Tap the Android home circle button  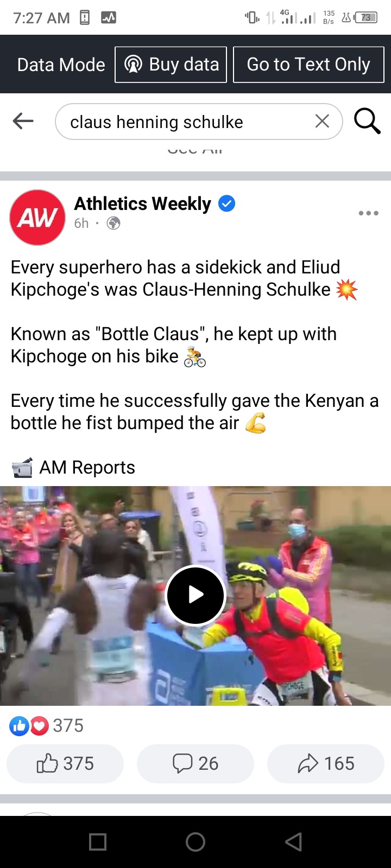pos(195,842)
